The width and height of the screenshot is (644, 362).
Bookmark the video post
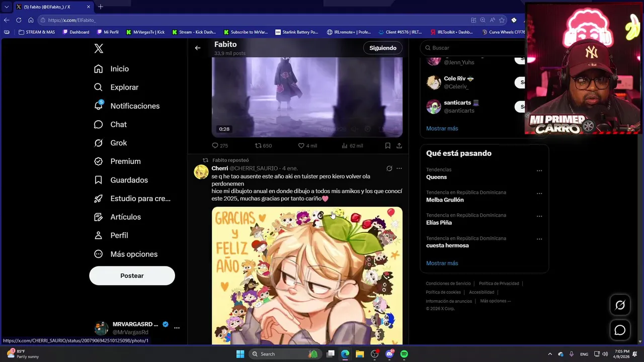pyautogui.click(x=387, y=146)
